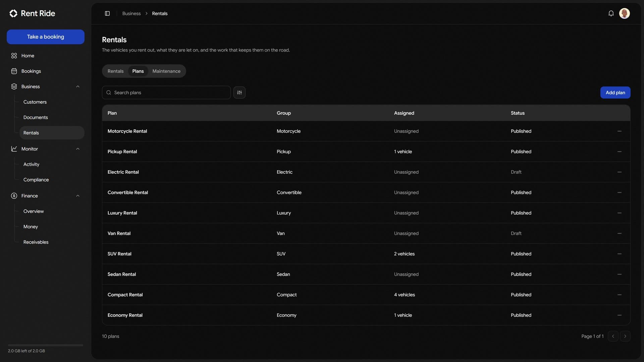Collapse the Finance sidebar section
The width and height of the screenshot is (644, 362).
(78, 196)
